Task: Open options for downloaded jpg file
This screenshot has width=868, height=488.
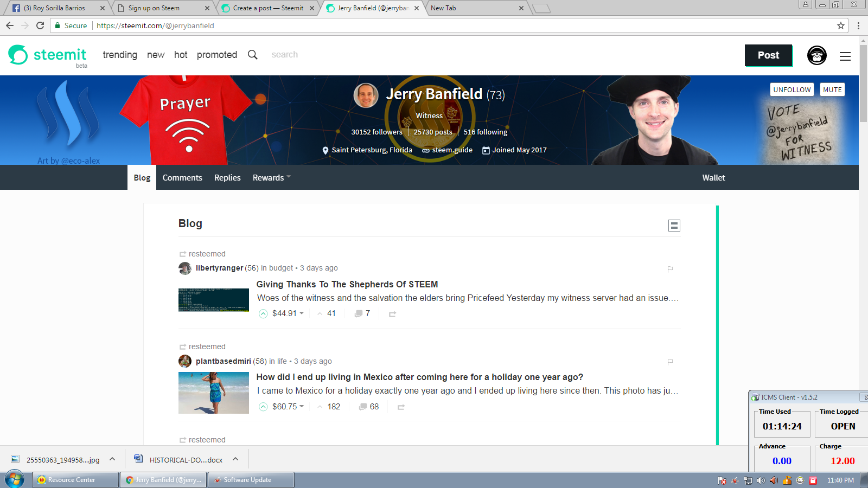Action: pyautogui.click(x=112, y=459)
